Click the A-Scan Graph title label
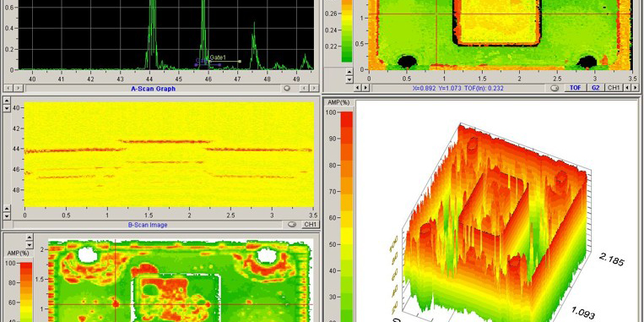This screenshot has width=644, height=322. coord(154,89)
